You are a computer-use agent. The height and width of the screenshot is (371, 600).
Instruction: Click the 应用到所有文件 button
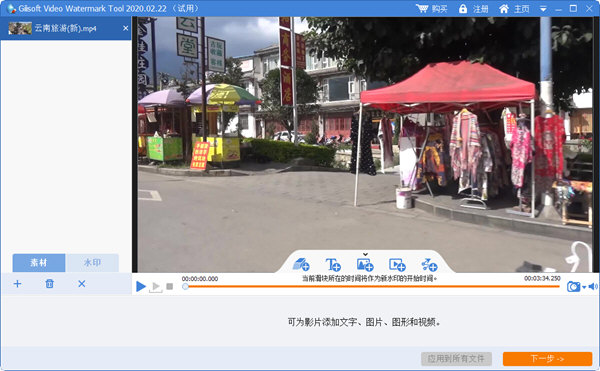coord(456,359)
